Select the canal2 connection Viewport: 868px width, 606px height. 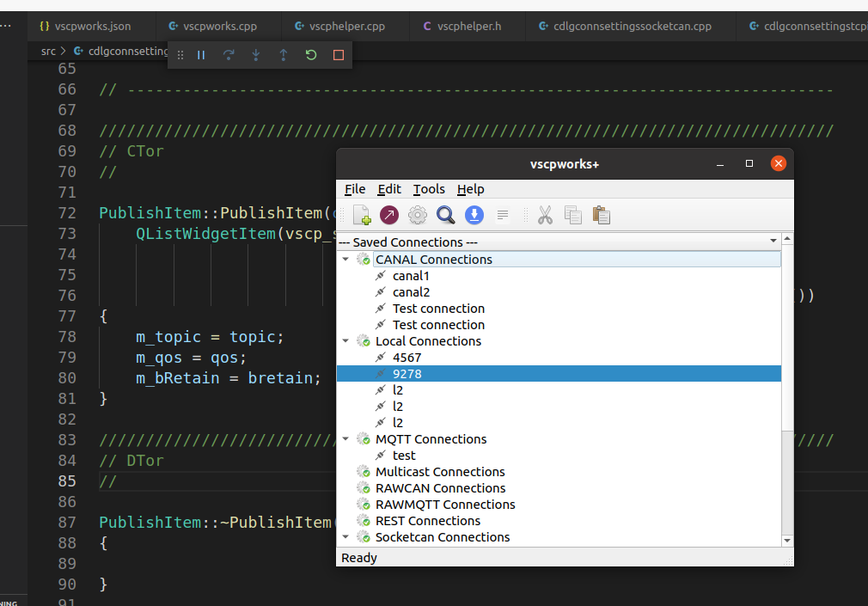(x=412, y=292)
